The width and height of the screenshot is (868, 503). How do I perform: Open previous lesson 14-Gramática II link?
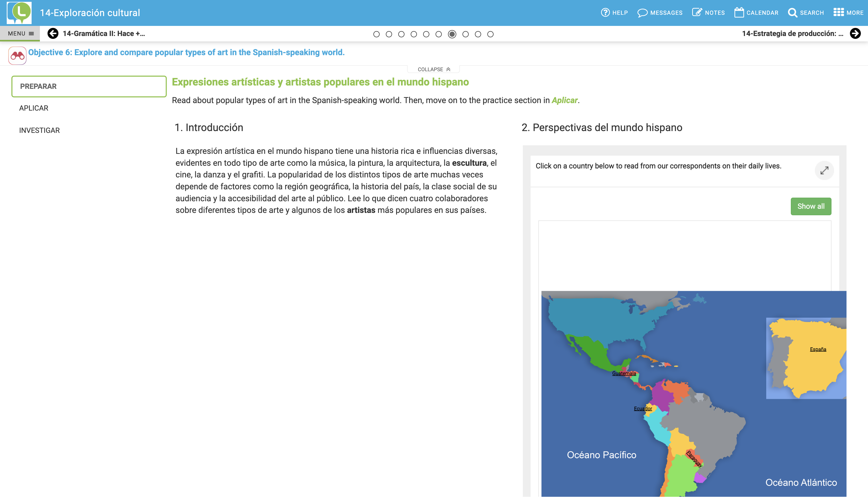tap(104, 33)
